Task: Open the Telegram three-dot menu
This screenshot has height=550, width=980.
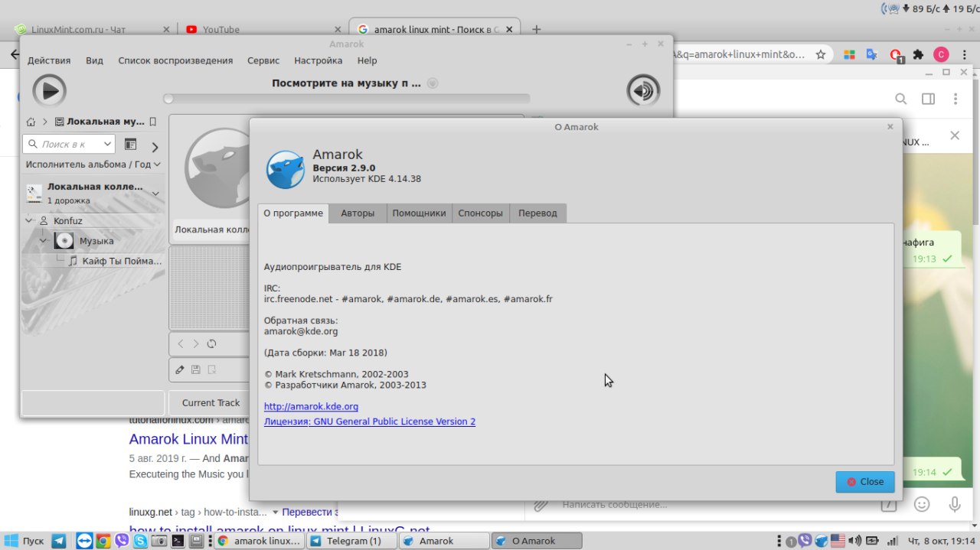Action: point(955,99)
